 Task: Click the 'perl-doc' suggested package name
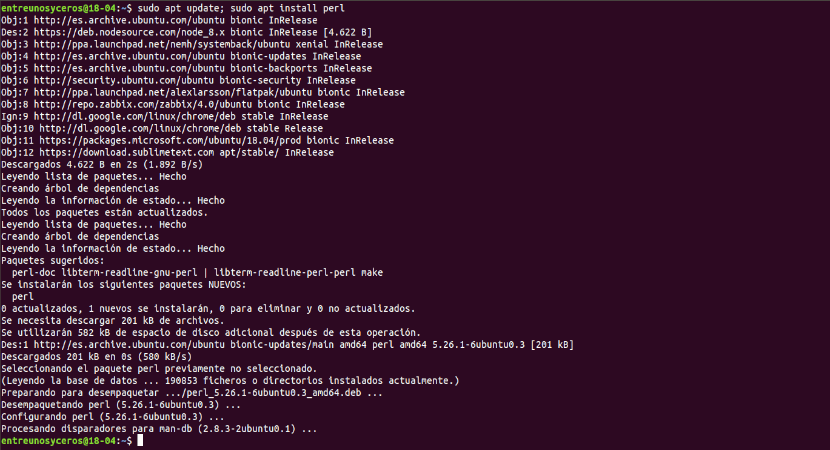[34, 273]
